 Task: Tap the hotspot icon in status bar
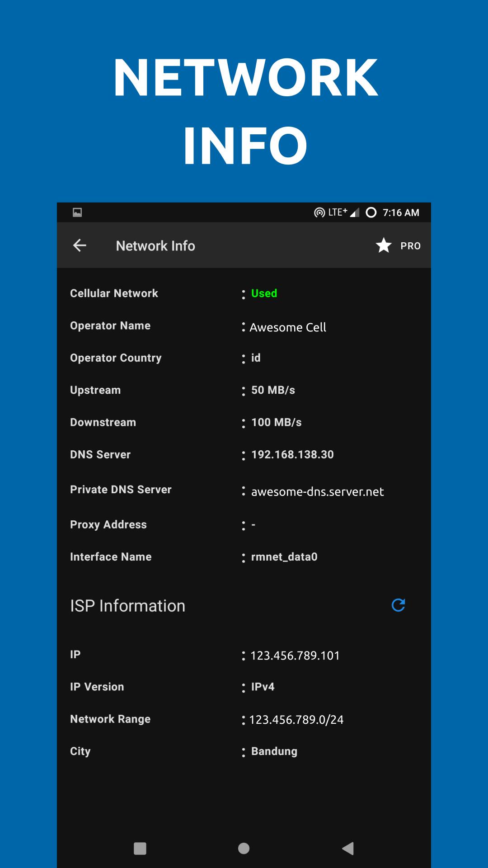(319, 212)
